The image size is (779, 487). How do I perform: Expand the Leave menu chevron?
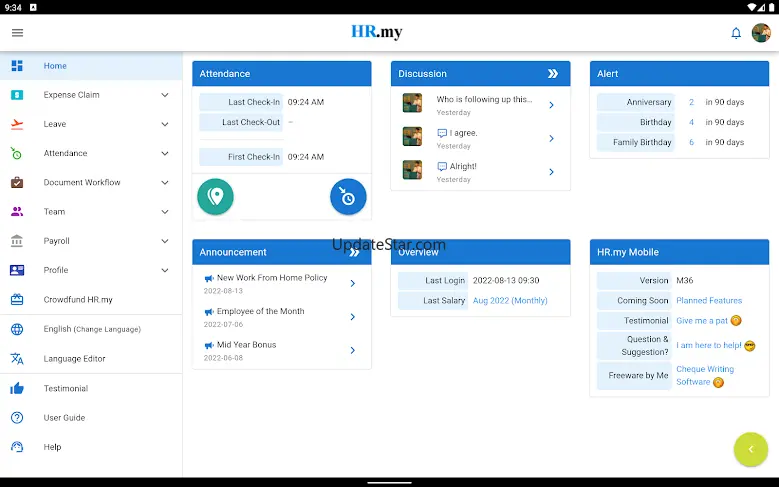click(x=165, y=124)
